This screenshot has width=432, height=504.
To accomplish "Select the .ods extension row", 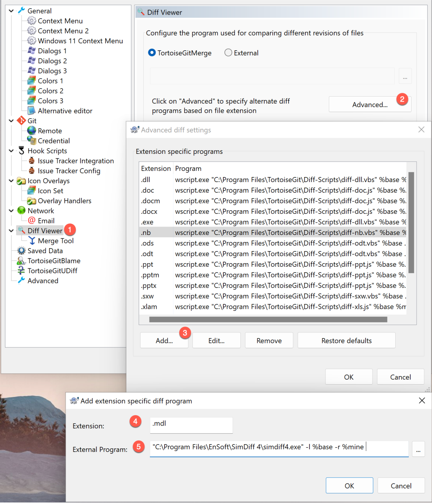I will point(273,243).
